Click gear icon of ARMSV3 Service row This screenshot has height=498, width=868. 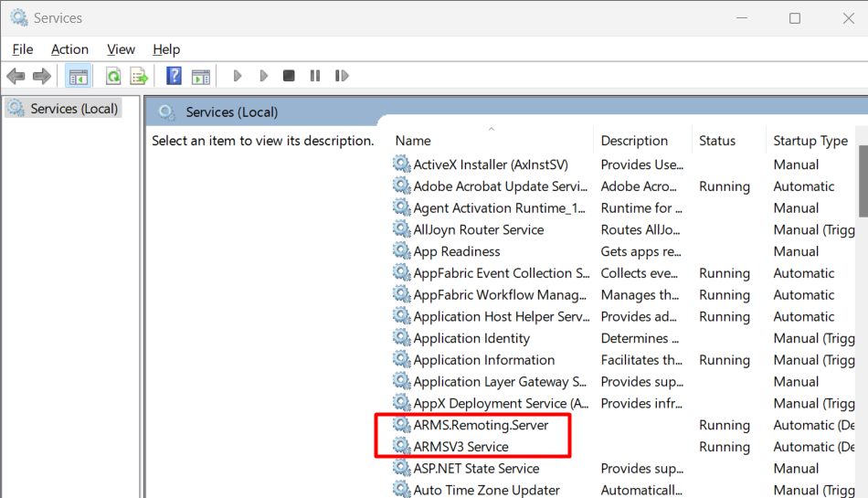click(x=401, y=445)
